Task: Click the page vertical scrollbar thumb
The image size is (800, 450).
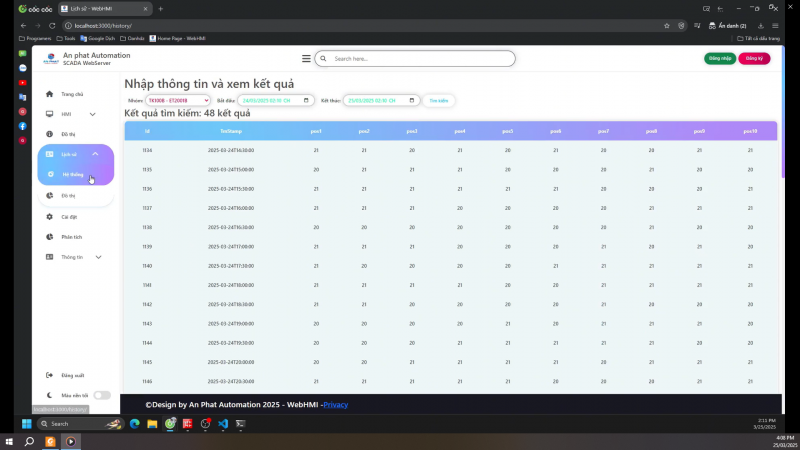Action: point(783,112)
